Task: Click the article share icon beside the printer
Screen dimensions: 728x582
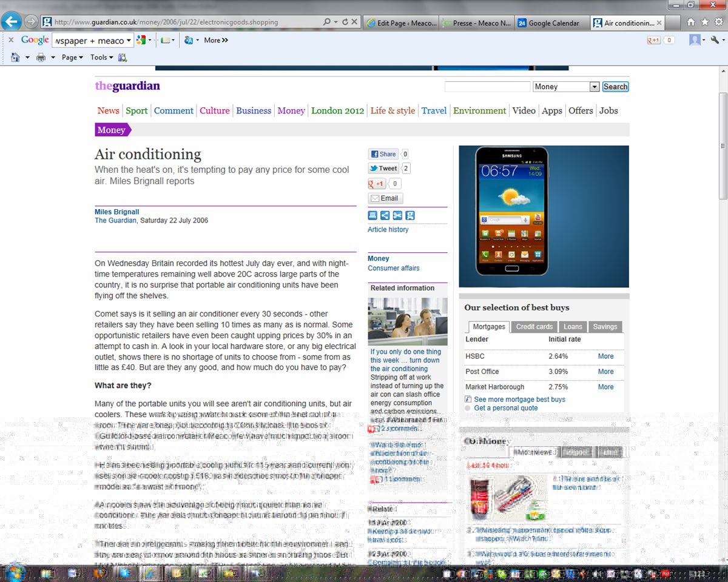Action: tap(385, 215)
